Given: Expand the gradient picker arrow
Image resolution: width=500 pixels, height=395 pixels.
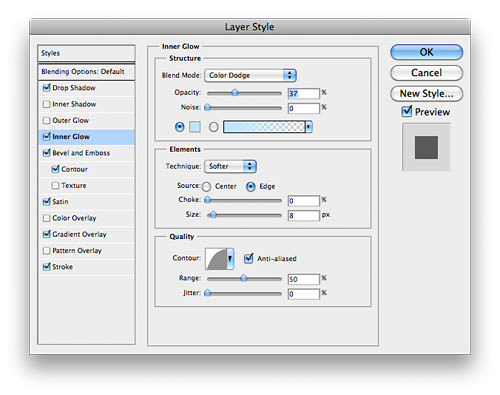Looking at the screenshot, I should 309,127.
